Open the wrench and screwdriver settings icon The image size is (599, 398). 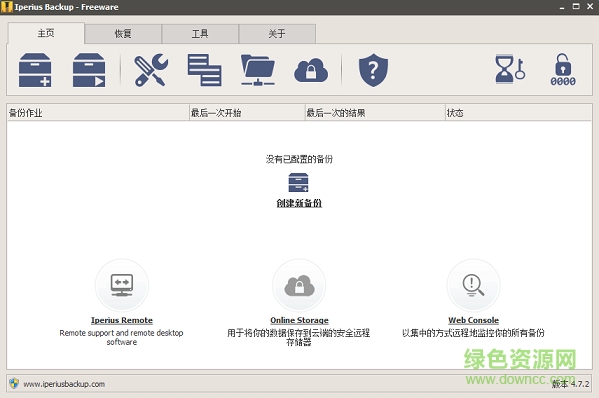coord(151,70)
